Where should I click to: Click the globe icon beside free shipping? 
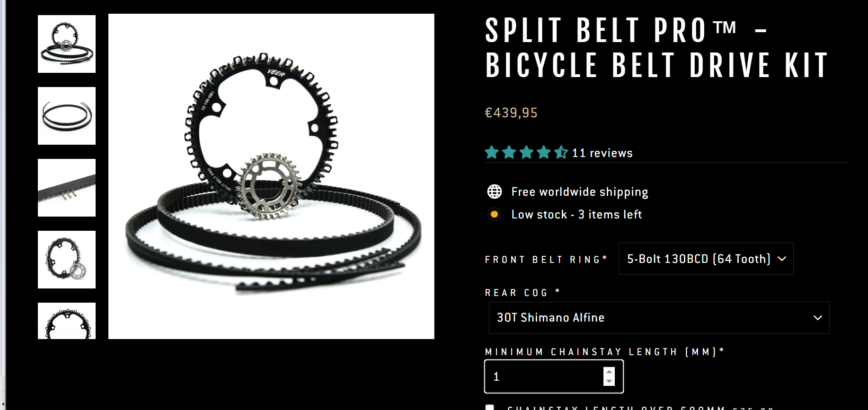(495, 192)
